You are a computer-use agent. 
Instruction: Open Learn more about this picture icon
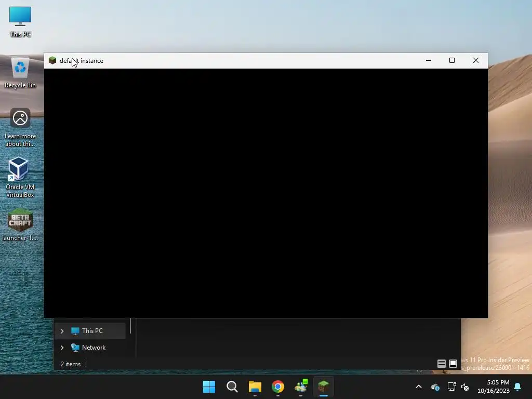click(x=20, y=128)
